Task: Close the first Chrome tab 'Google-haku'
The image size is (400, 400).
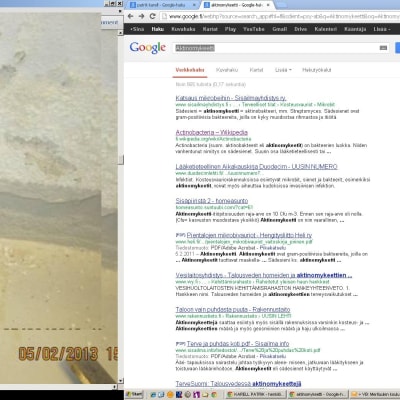Action: 194,5
